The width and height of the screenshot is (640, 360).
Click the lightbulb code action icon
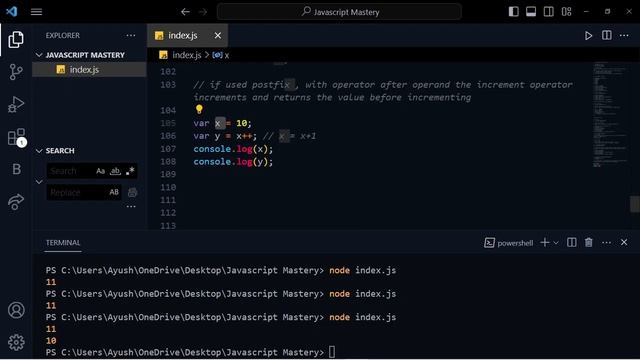[199, 109]
